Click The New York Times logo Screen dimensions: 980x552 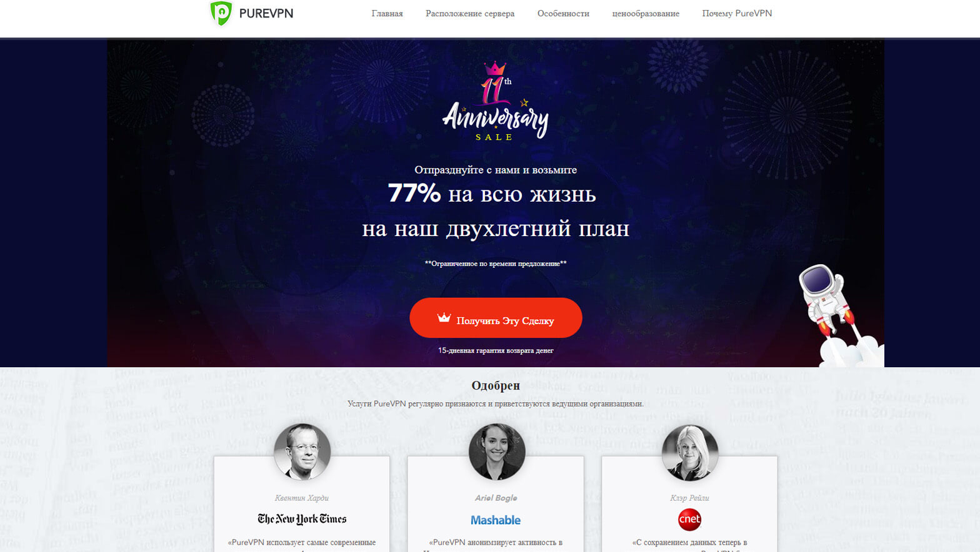[302, 519]
